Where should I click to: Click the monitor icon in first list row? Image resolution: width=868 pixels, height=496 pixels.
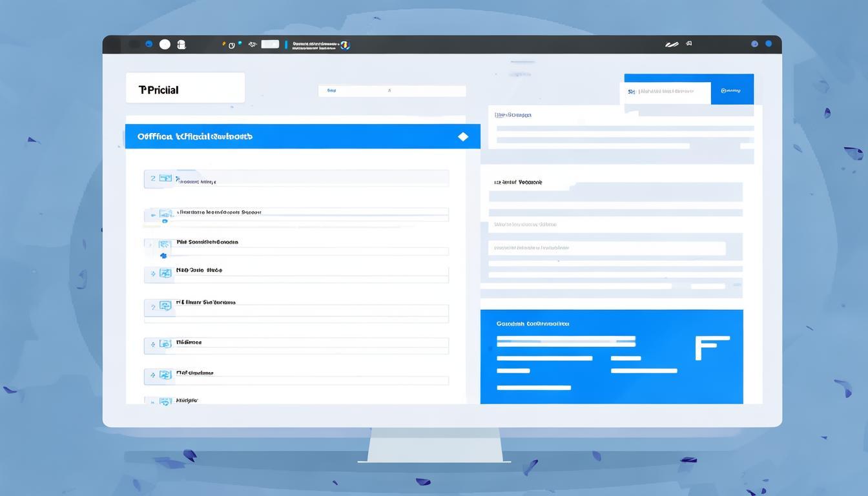(165, 178)
